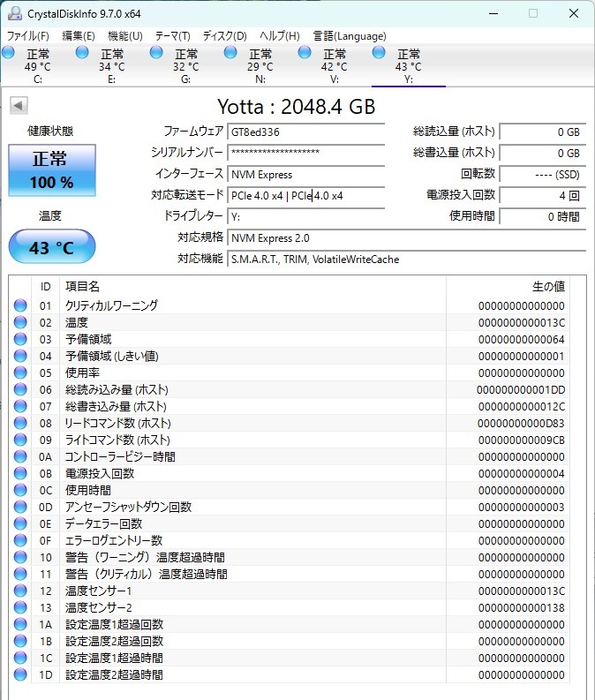Switch to drive G: tab
Screen dimensions: 595x700
point(185,66)
